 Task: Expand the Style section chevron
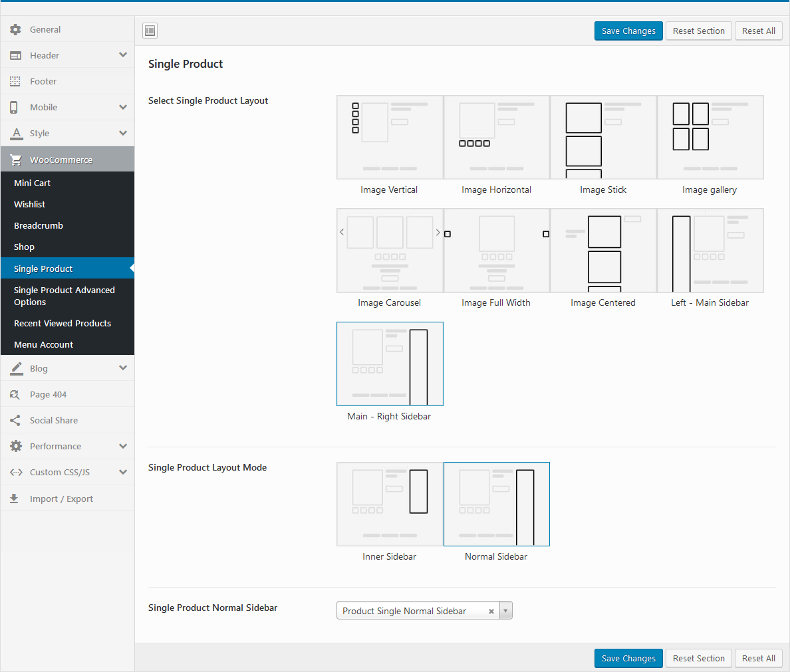tap(123, 133)
